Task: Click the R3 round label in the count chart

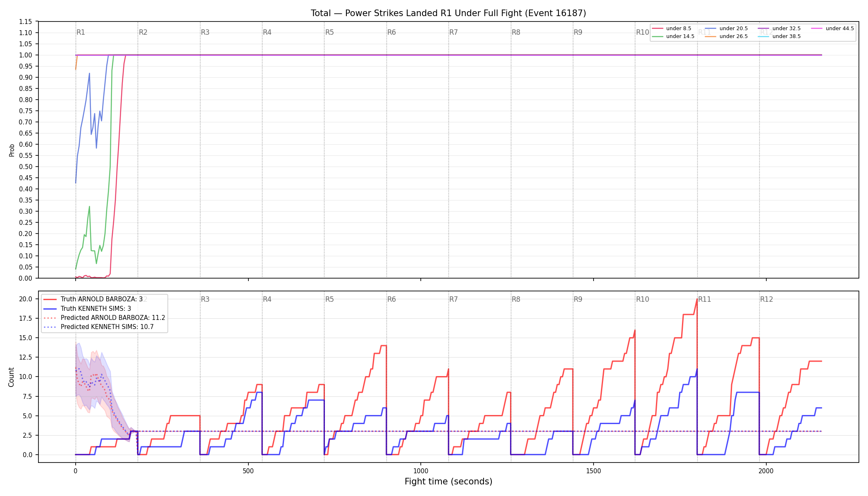Action: (x=205, y=299)
